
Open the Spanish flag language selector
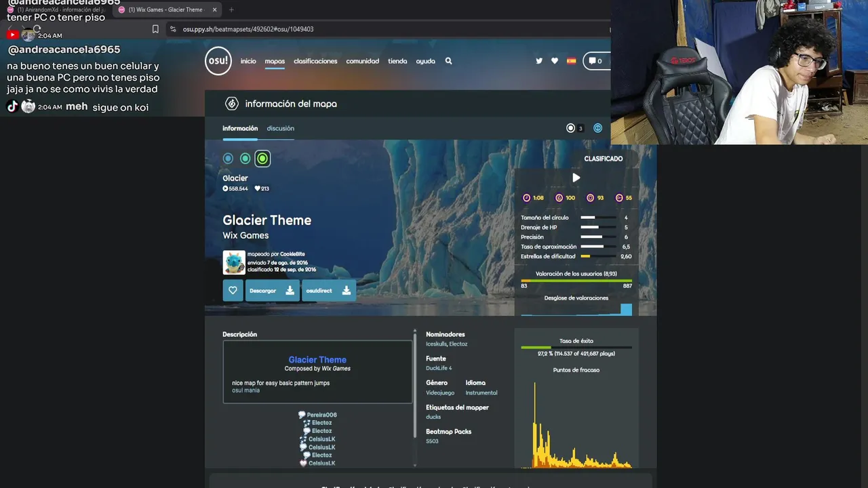572,61
